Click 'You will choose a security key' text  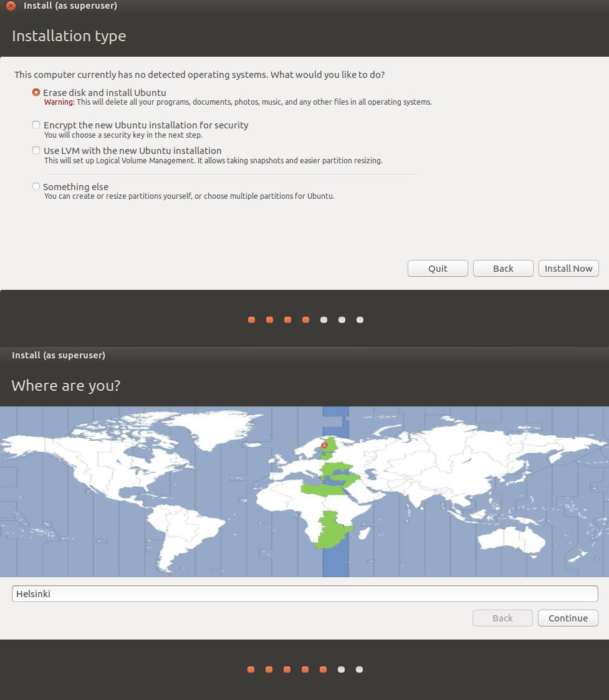[x=123, y=135]
